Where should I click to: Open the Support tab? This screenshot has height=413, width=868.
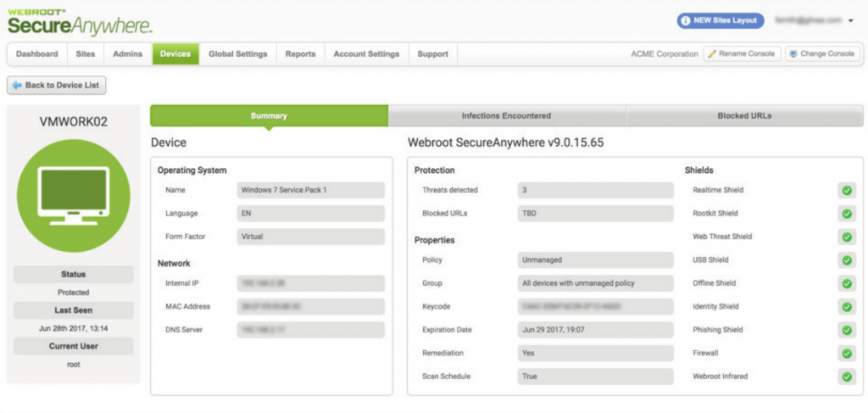point(433,54)
